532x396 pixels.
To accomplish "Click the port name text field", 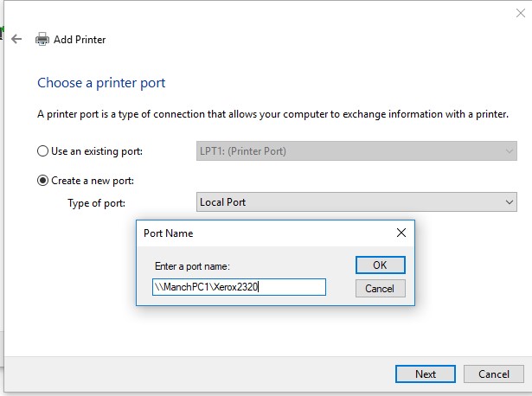I will 239,287.
